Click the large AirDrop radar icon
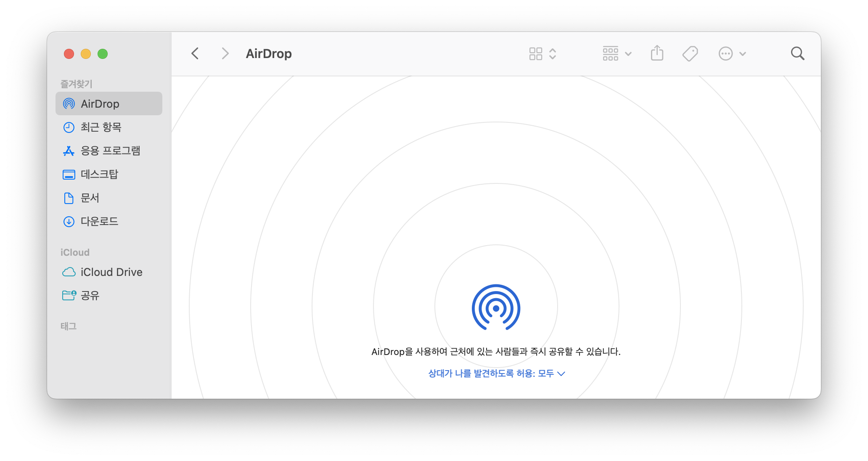 pyautogui.click(x=496, y=308)
